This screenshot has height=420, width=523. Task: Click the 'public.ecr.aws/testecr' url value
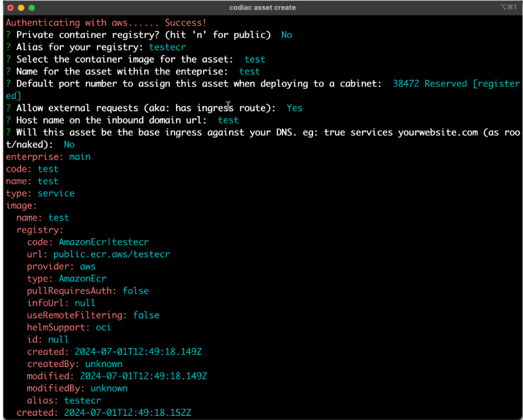(x=112, y=254)
